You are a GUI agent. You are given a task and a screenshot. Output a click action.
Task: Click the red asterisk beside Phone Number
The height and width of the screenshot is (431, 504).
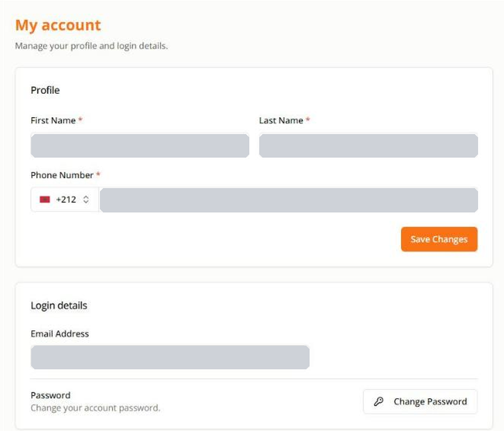(x=99, y=174)
